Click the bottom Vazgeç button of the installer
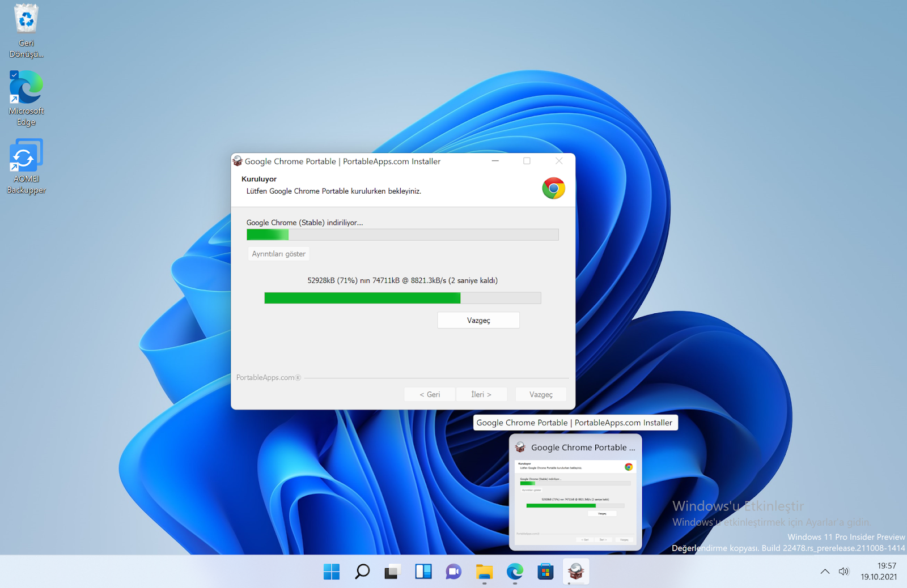Image resolution: width=907 pixels, height=588 pixels. tap(541, 394)
